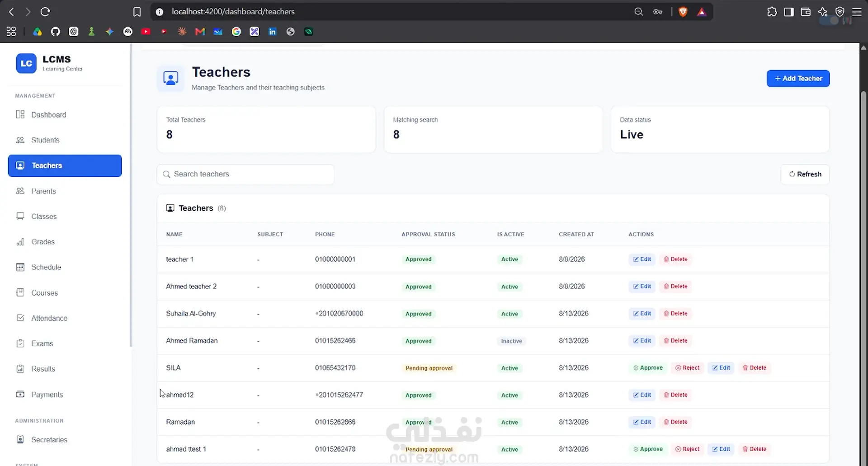Edit ahmed ttest 1

(x=721, y=449)
